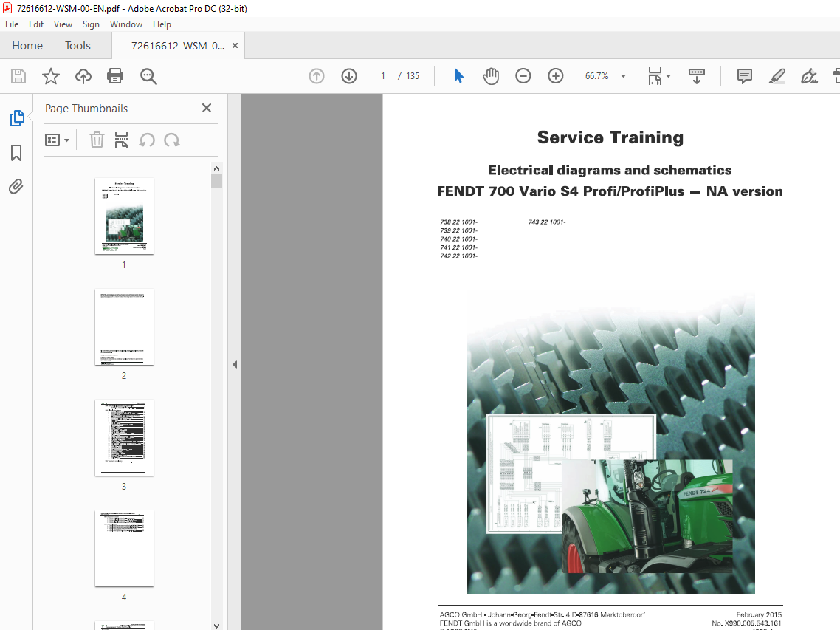
Task: Click the print pages thumbnail icon
Action: tap(122, 140)
